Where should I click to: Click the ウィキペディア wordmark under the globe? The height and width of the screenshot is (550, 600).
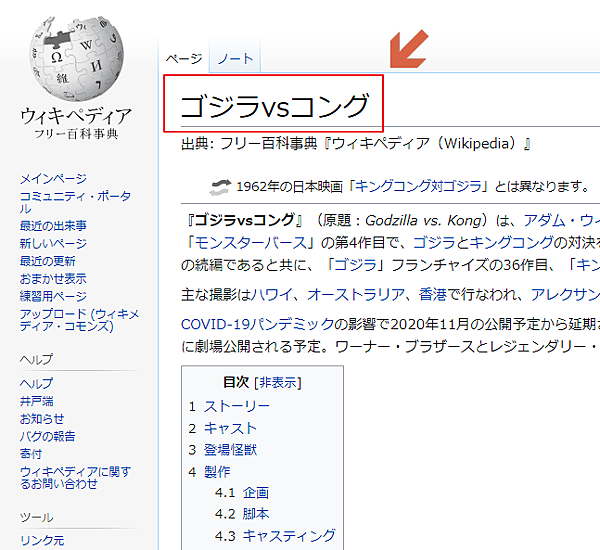76,116
